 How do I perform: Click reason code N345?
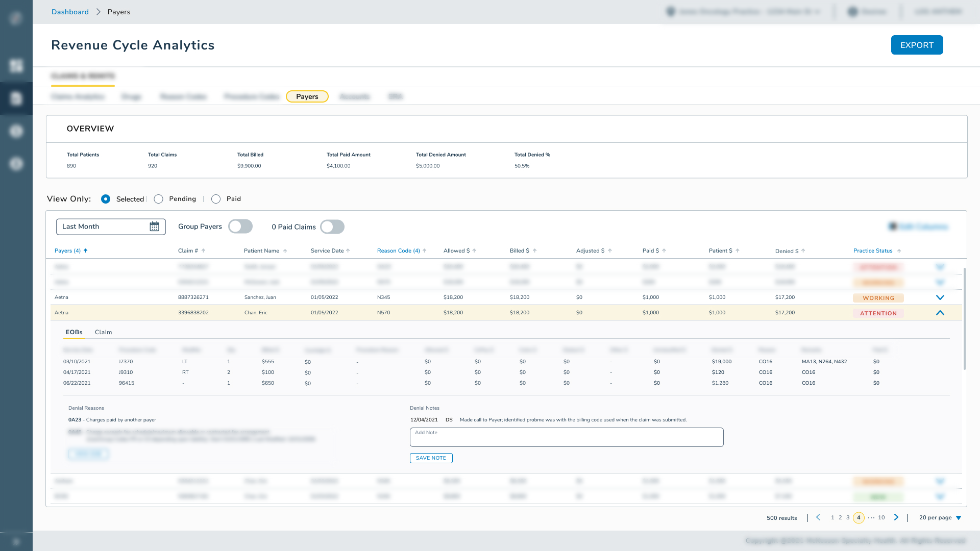(x=383, y=297)
